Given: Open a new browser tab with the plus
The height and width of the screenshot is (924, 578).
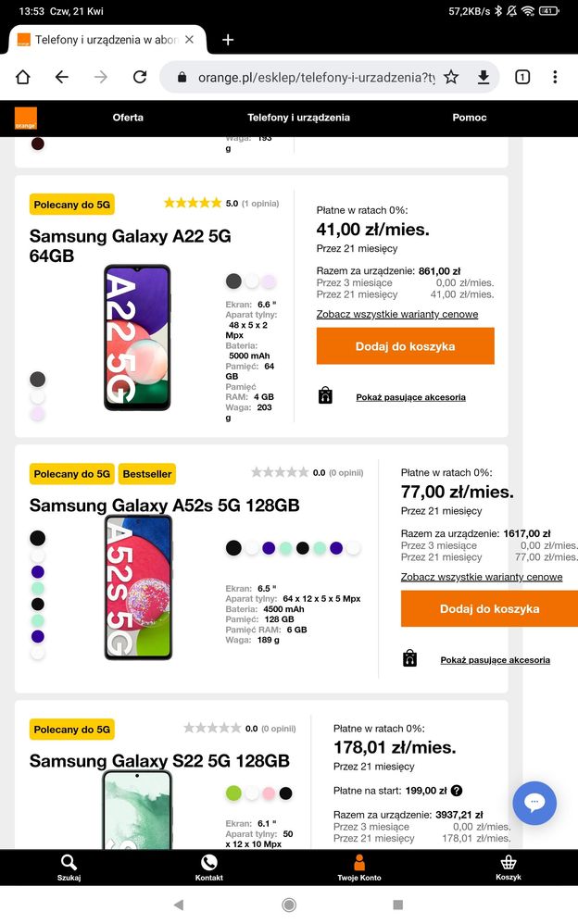Looking at the screenshot, I should pos(228,41).
